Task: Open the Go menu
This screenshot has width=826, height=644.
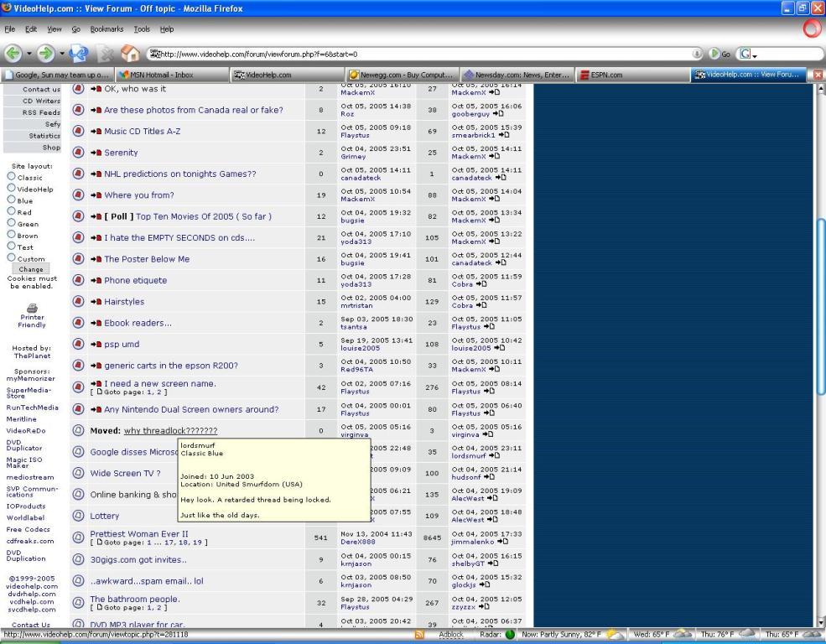Action: coord(75,29)
